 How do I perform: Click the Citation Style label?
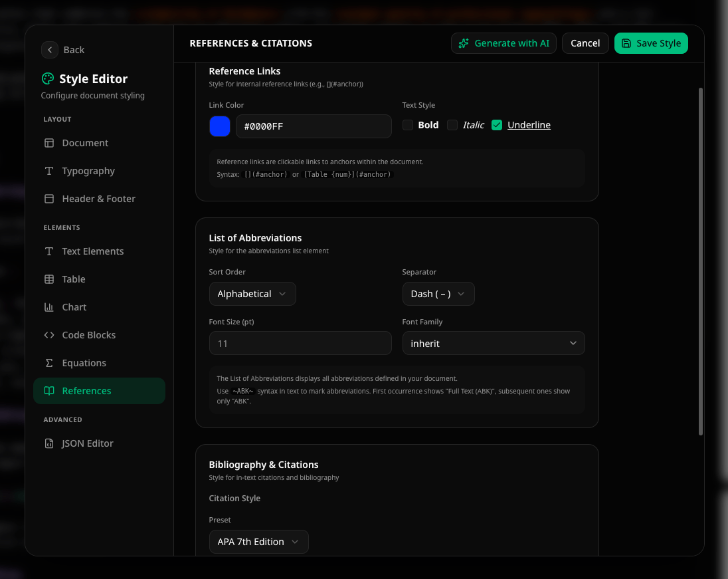(x=234, y=498)
